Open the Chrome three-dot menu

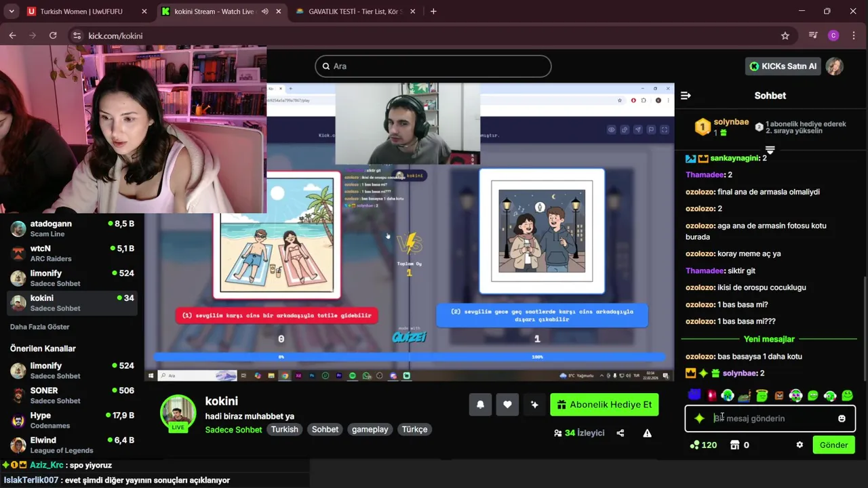(854, 35)
